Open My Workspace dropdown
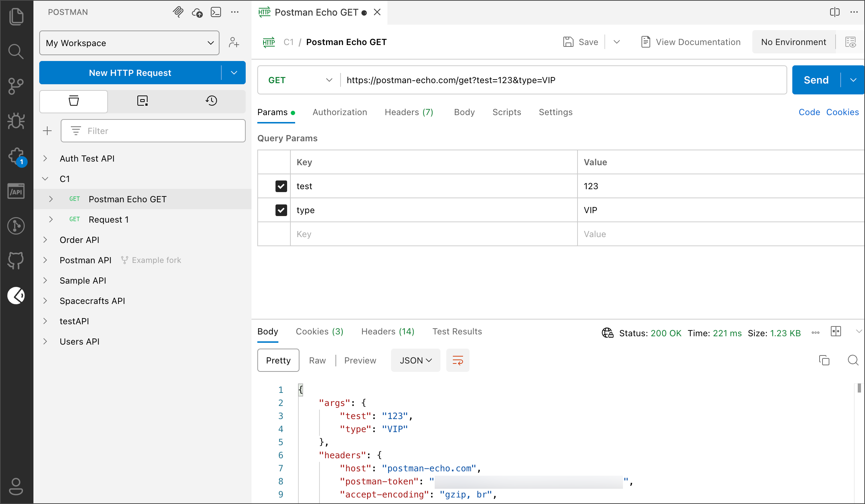The image size is (865, 504). click(x=129, y=43)
